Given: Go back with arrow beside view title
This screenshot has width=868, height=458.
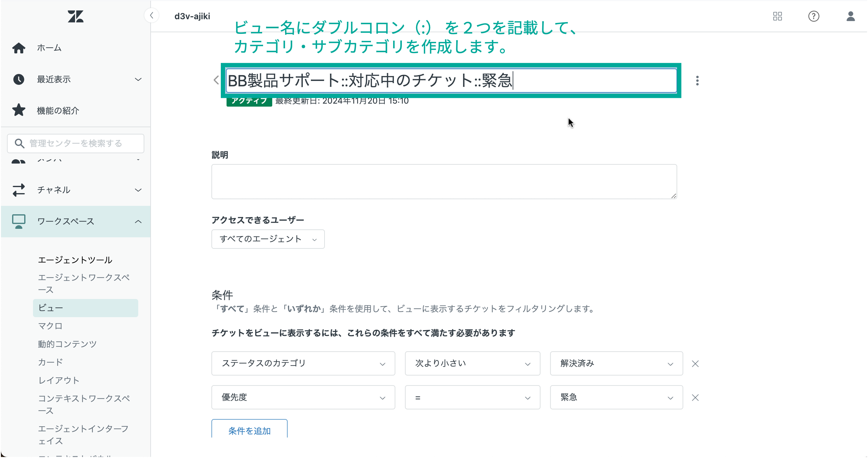Looking at the screenshot, I should click(216, 80).
